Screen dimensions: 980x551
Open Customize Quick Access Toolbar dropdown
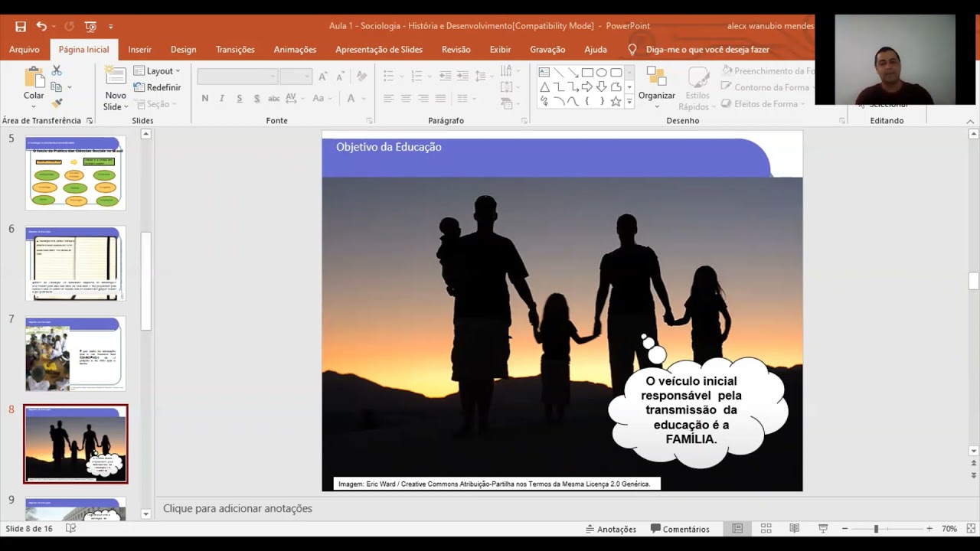click(111, 27)
